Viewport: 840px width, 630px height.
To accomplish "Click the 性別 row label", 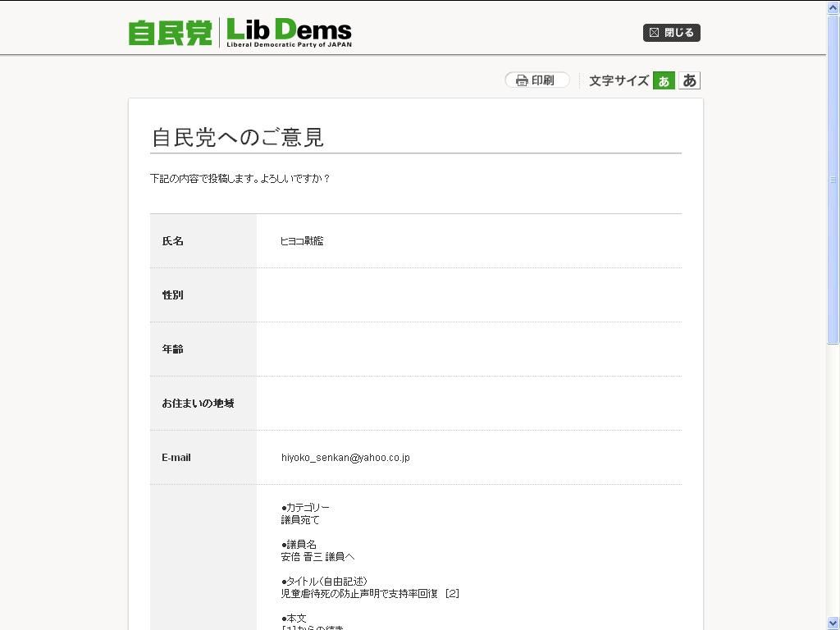I will click(x=173, y=295).
